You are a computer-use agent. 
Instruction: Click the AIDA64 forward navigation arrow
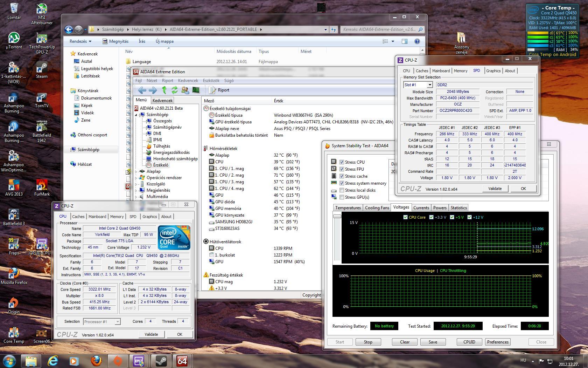153,90
